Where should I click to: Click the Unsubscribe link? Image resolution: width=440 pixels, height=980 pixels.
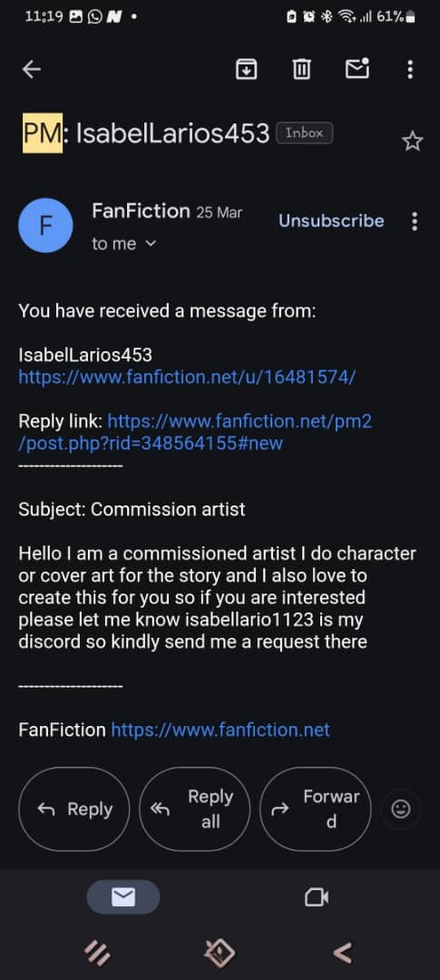click(x=331, y=220)
